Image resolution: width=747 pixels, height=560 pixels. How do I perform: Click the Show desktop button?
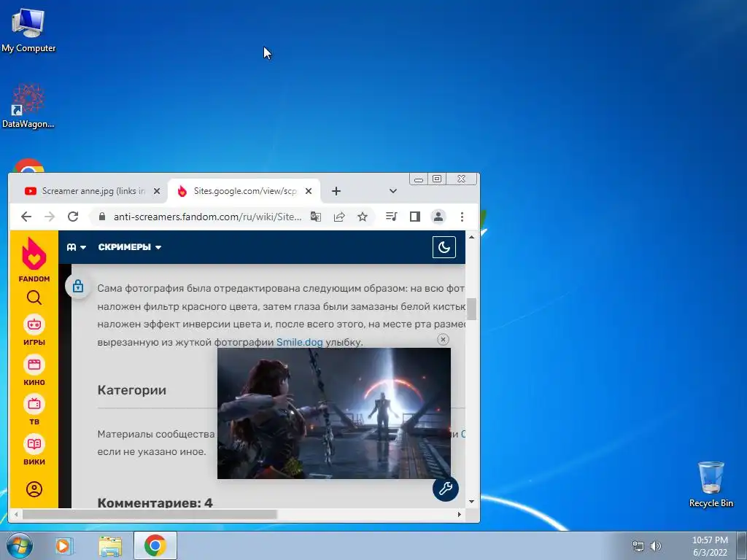point(742,545)
